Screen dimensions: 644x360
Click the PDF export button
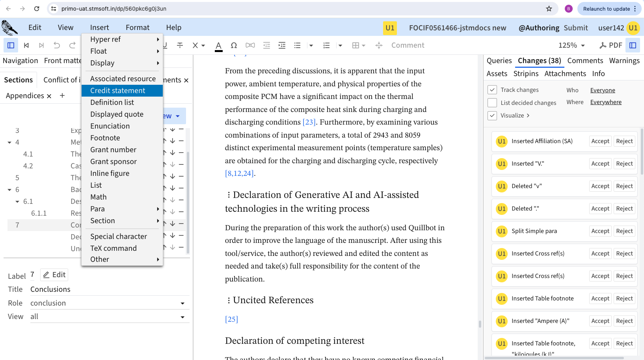click(x=611, y=45)
